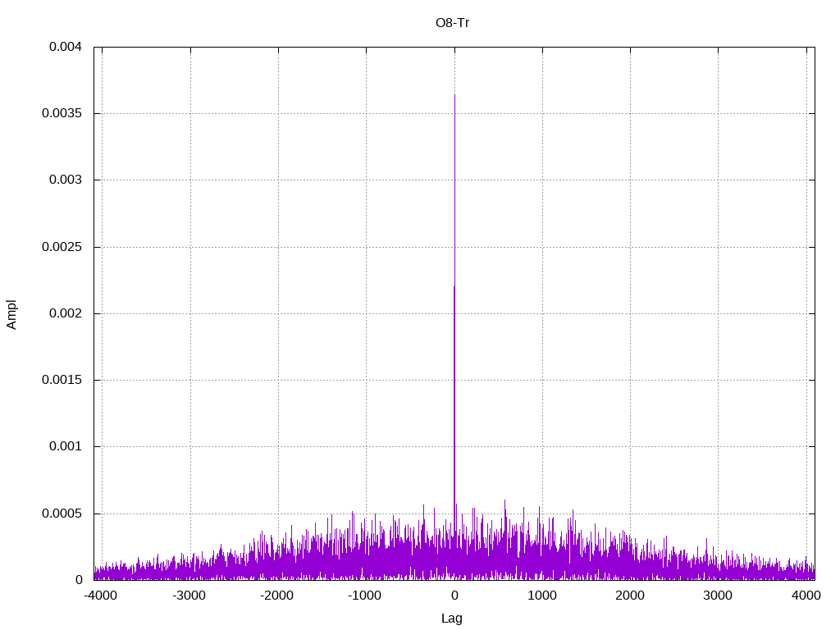Image resolution: width=840 pixels, height=630 pixels.
Task: Click the -4000 x-axis tick label
Action: 101,596
